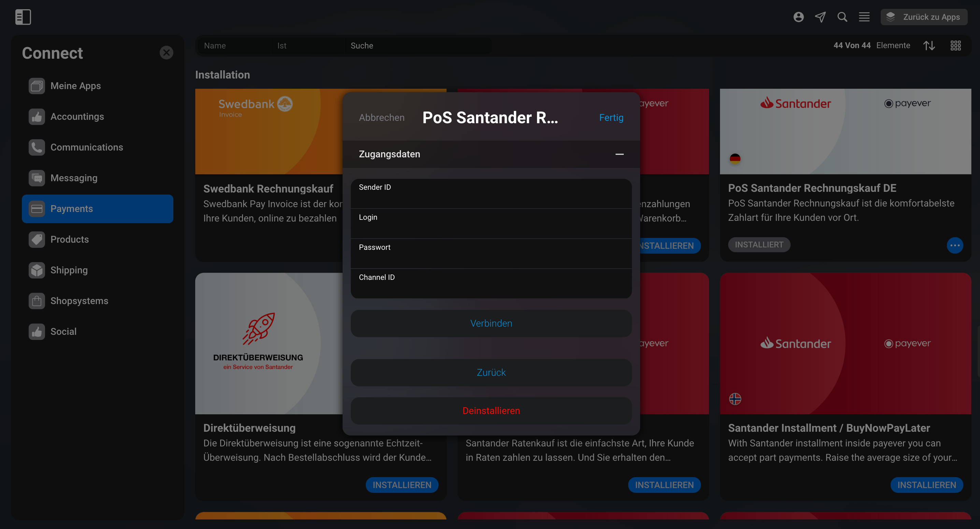Open three-dot menu on PoS Santander card

(x=955, y=245)
